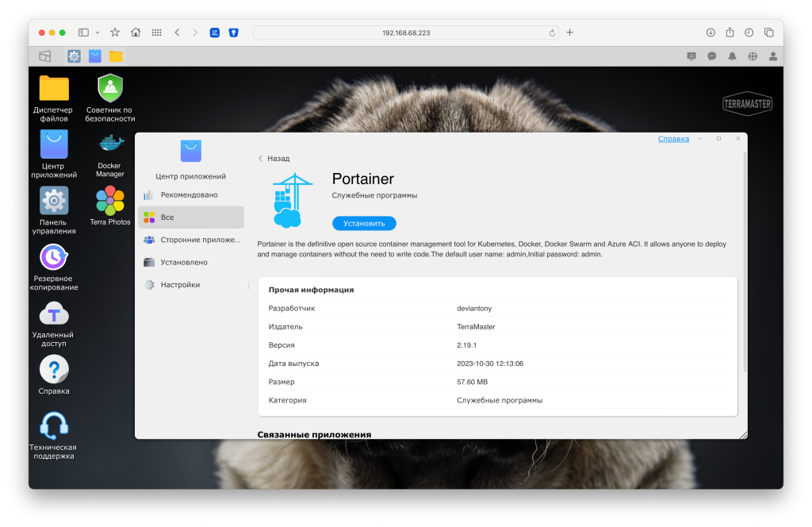Viewport: 812px width, 527px height.
Task: Expand Safari sidebar dropdown arrow
Action: (x=98, y=32)
